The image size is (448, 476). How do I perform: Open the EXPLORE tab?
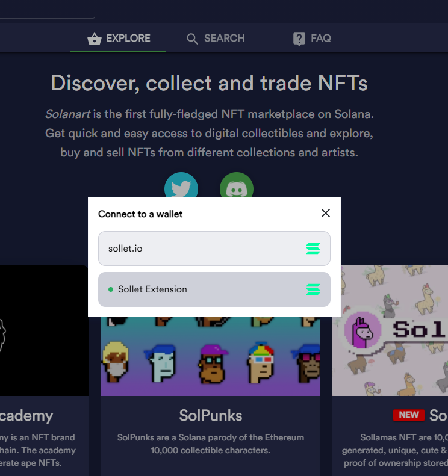pyautogui.click(x=118, y=39)
